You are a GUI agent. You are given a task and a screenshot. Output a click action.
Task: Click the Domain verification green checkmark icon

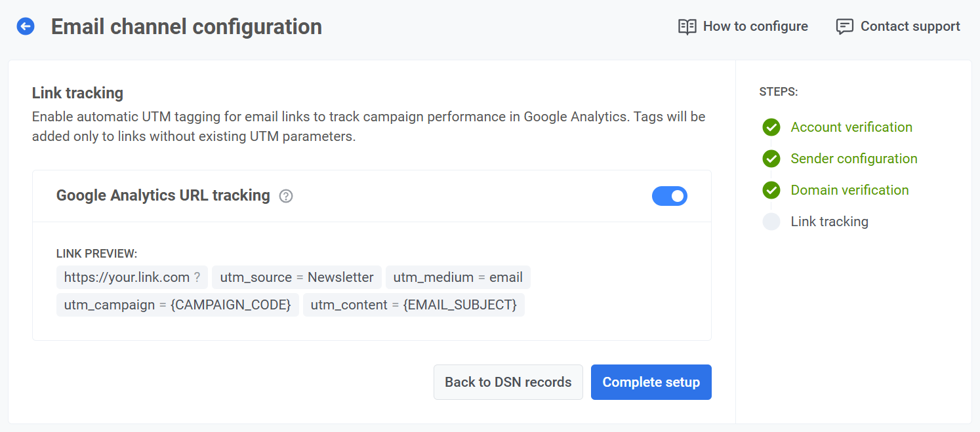coord(771,190)
